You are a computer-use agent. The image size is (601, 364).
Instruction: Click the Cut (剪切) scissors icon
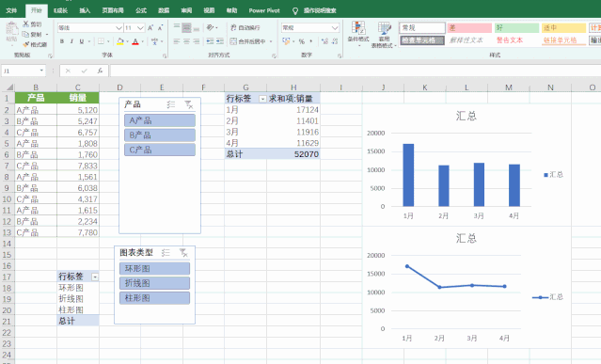pyautogui.click(x=26, y=24)
